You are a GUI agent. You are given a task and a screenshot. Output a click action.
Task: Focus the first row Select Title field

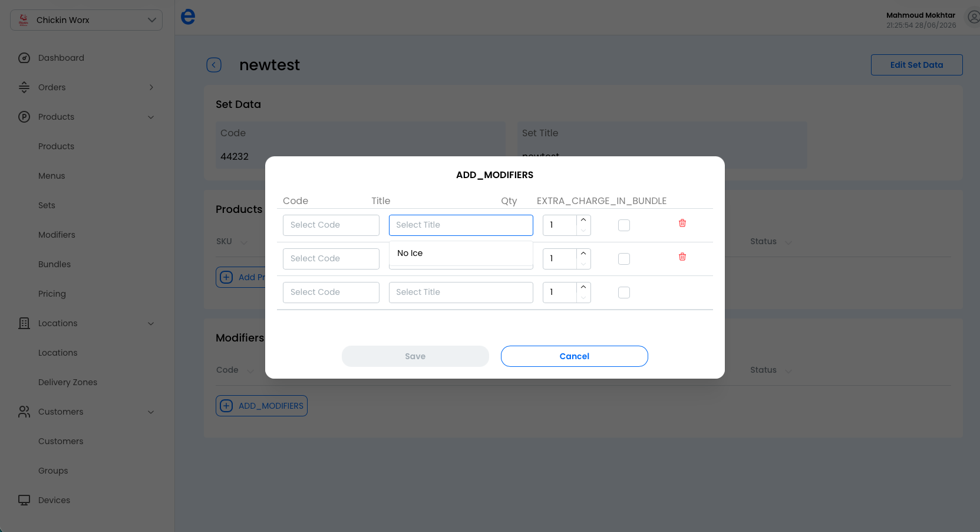coord(461,225)
